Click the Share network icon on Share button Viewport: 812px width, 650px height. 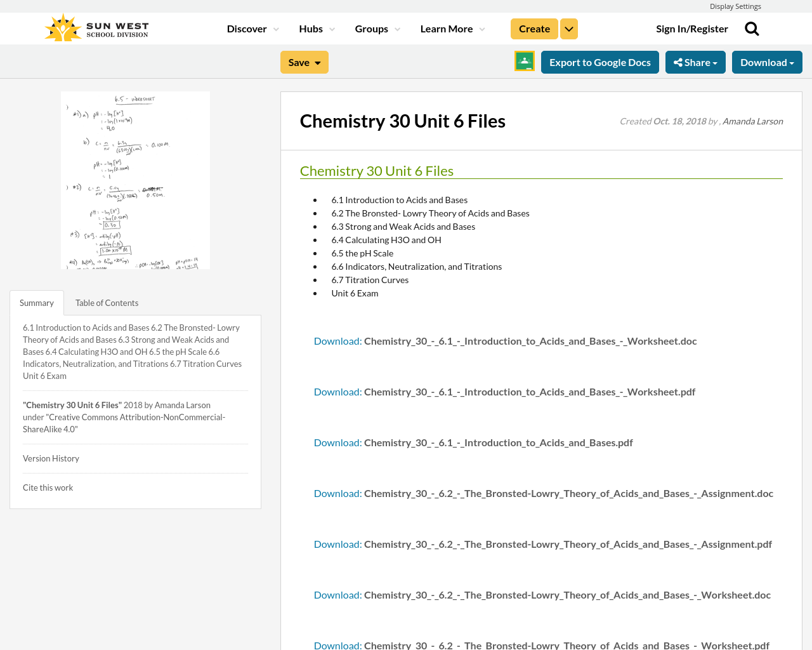679,61
